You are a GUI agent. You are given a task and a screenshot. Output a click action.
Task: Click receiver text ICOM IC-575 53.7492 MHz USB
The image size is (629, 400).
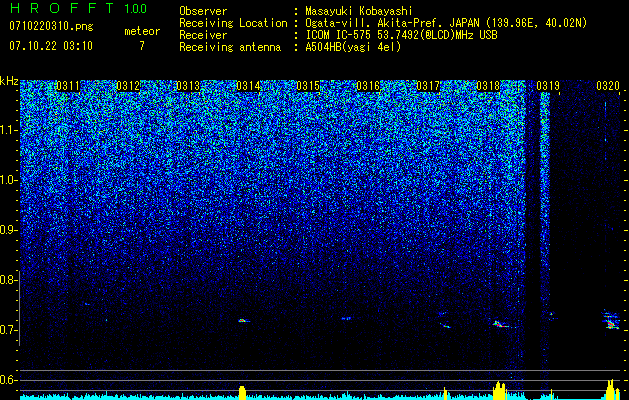pyautogui.click(x=401, y=35)
